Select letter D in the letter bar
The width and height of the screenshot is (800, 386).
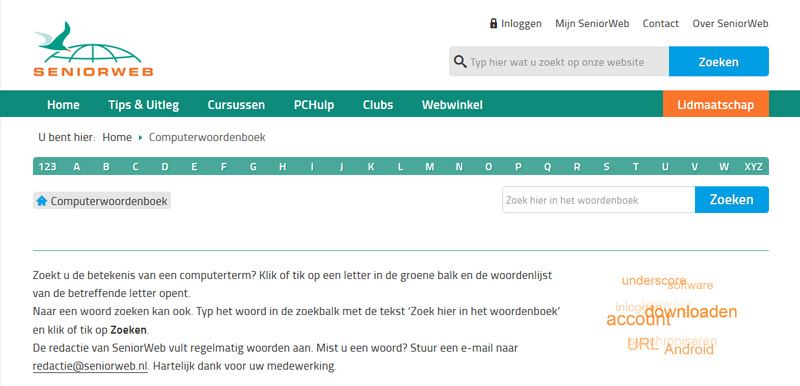[x=165, y=167]
